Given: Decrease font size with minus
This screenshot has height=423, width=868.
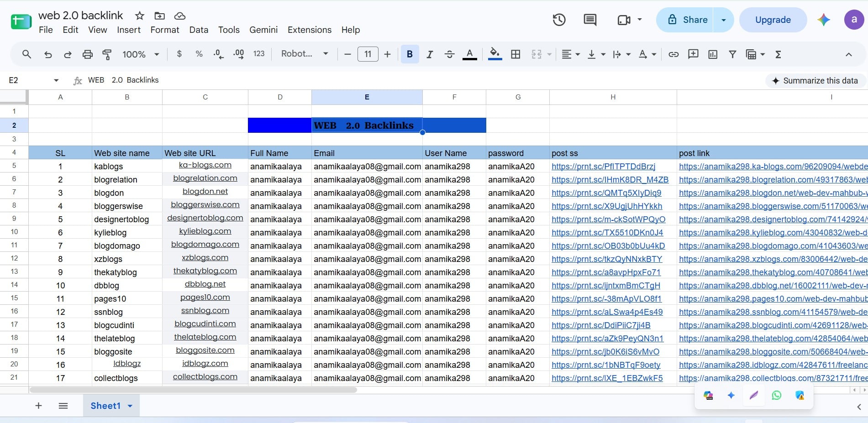Looking at the screenshot, I should point(347,54).
